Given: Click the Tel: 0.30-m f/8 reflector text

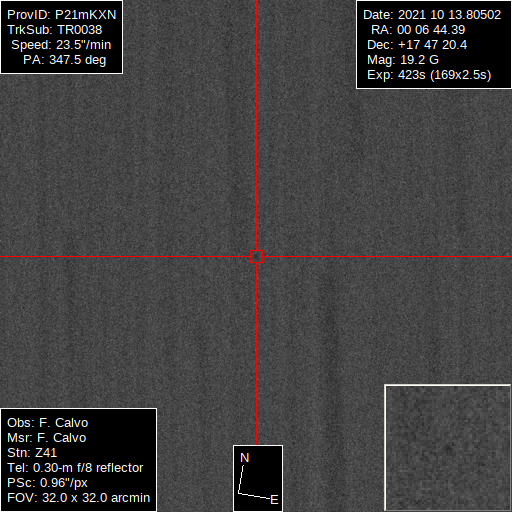Looking at the screenshot, I should coord(75,468).
